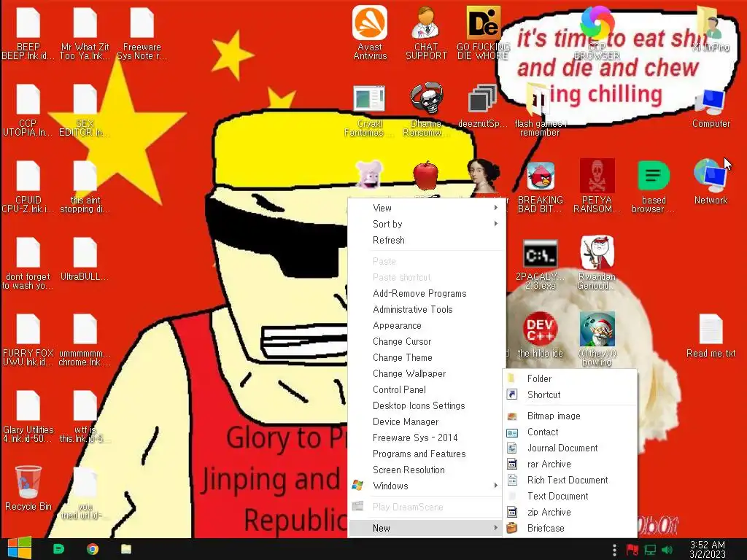
Task: Select Appearance in context menu
Action: [x=426, y=326]
